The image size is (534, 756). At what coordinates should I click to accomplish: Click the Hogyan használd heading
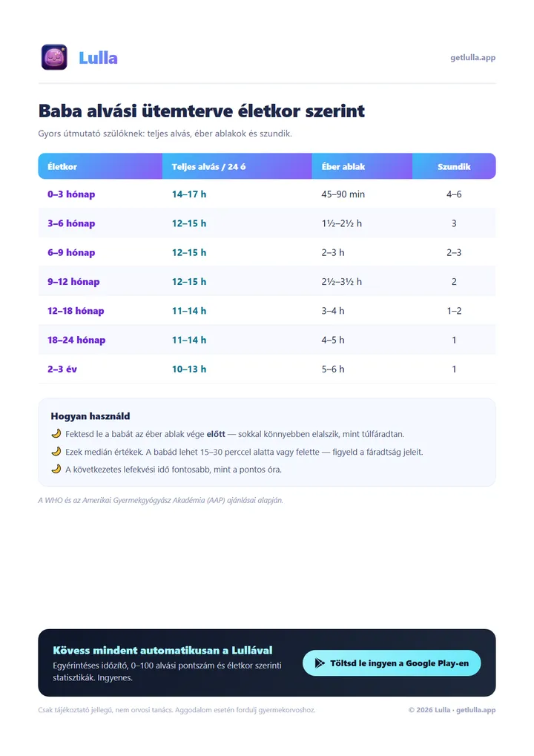pos(90,416)
